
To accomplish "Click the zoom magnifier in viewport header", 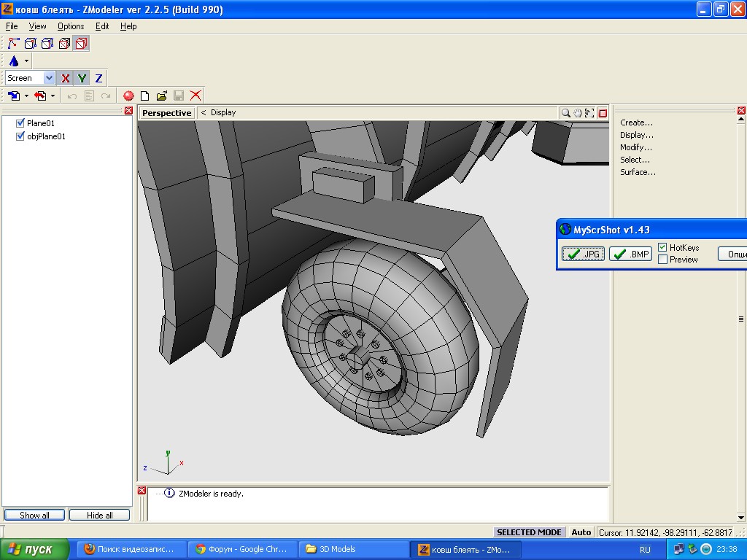I will 565,113.
